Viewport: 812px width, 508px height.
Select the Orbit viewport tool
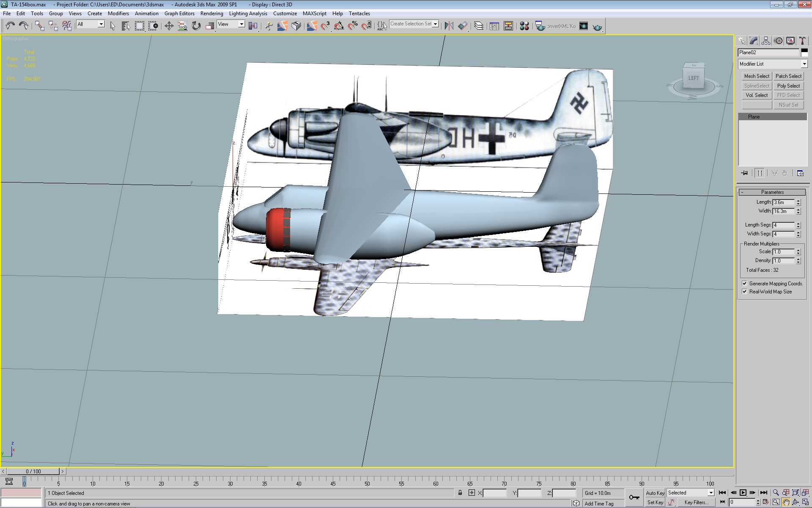(796, 502)
